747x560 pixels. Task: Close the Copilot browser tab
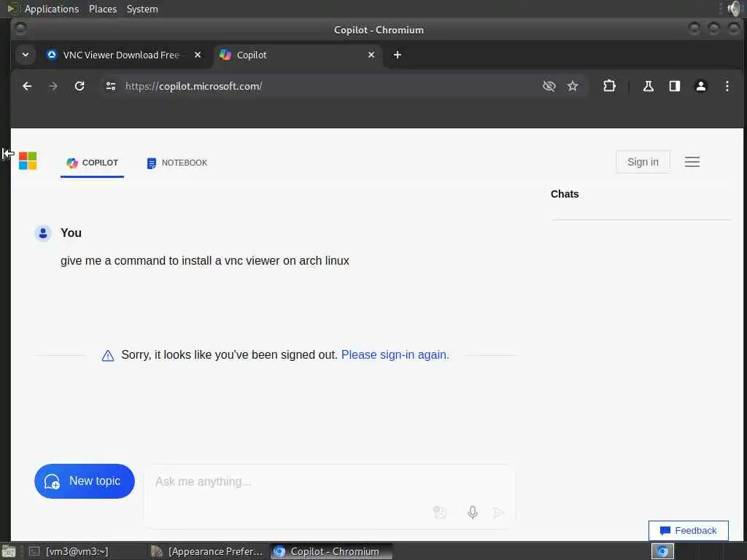click(x=371, y=55)
